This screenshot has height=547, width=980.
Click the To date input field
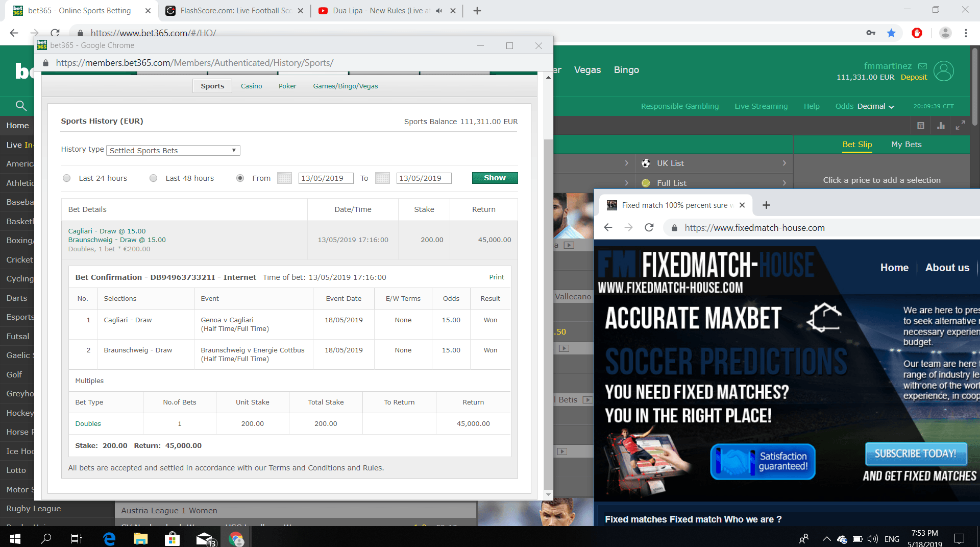pos(424,178)
